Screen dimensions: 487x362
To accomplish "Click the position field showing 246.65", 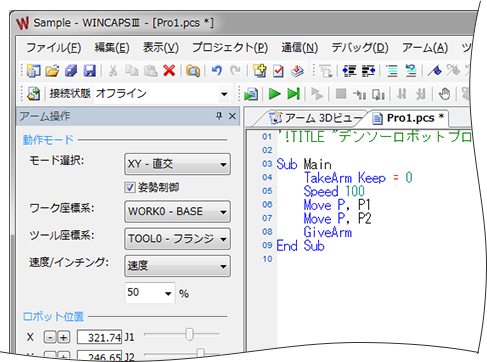I will (x=99, y=355).
